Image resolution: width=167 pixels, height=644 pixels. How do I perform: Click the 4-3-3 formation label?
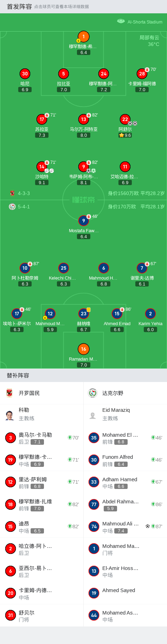tap(24, 193)
